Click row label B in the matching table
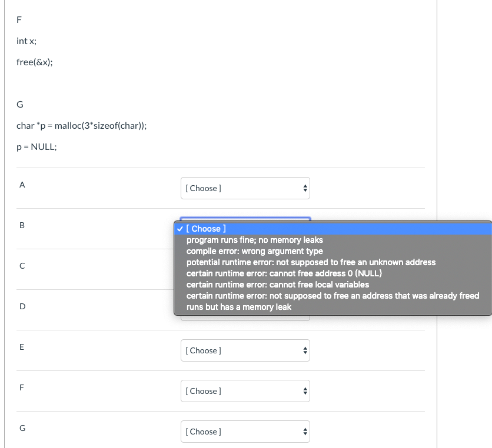 22,225
